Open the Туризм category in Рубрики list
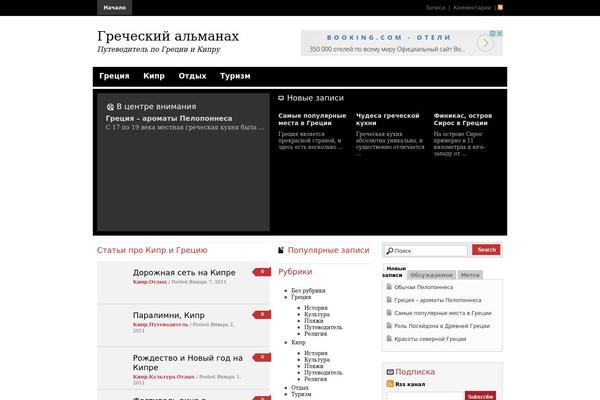 tap(301, 394)
